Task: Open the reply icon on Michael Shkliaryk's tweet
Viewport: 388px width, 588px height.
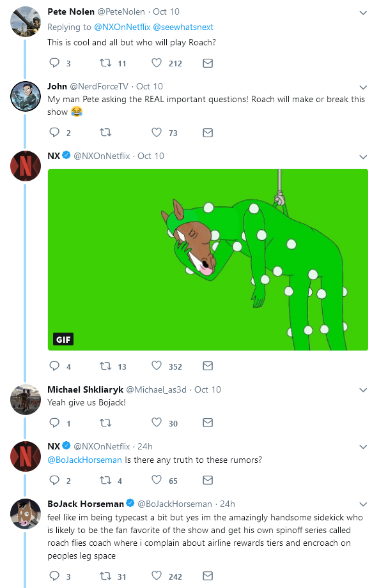Action: pos(54,422)
